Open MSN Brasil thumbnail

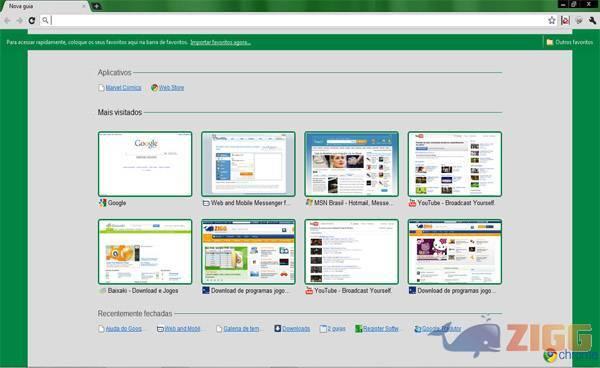(x=351, y=164)
